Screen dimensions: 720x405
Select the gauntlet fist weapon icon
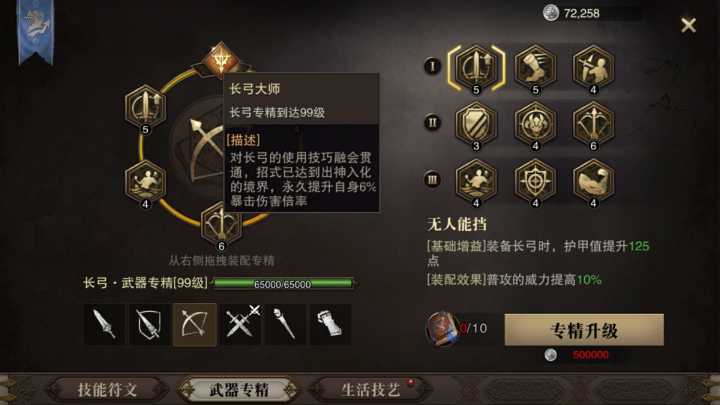click(x=330, y=324)
